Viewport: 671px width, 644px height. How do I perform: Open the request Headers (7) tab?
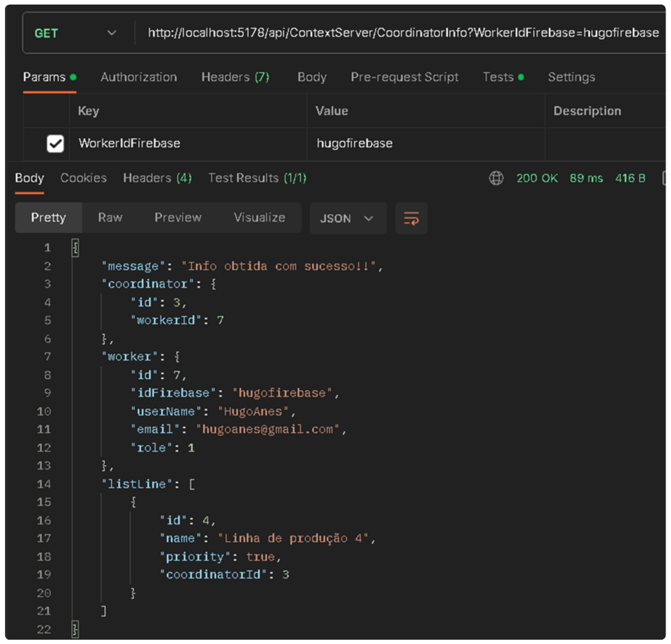[x=235, y=77]
